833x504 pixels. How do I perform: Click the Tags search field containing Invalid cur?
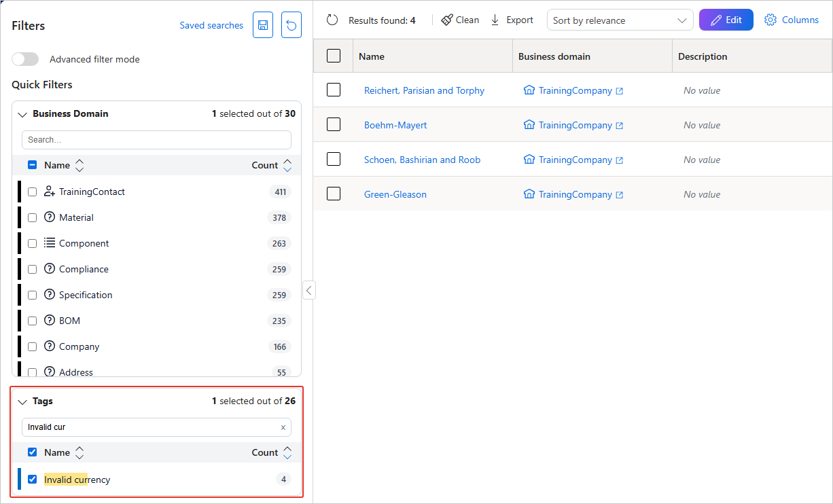tap(156, 427)
